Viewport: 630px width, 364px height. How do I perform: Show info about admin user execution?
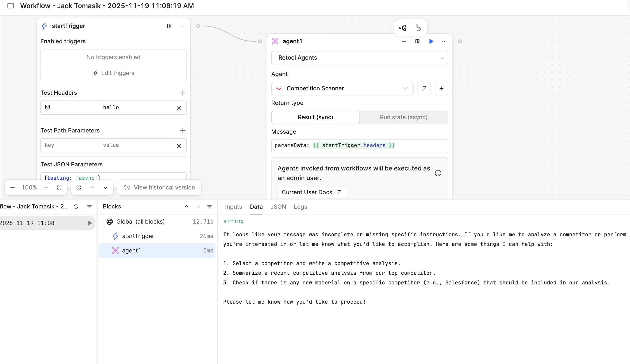tap(438, 173)
